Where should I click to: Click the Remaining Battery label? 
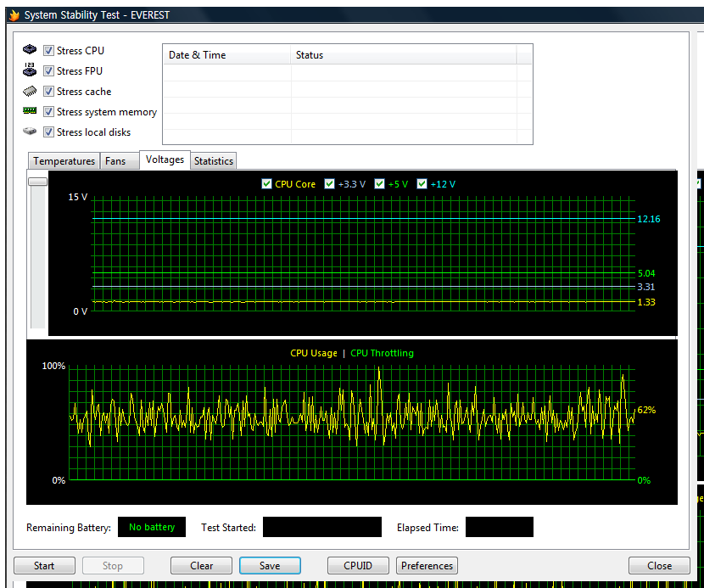pyautogui.click(x=68, y=528)
